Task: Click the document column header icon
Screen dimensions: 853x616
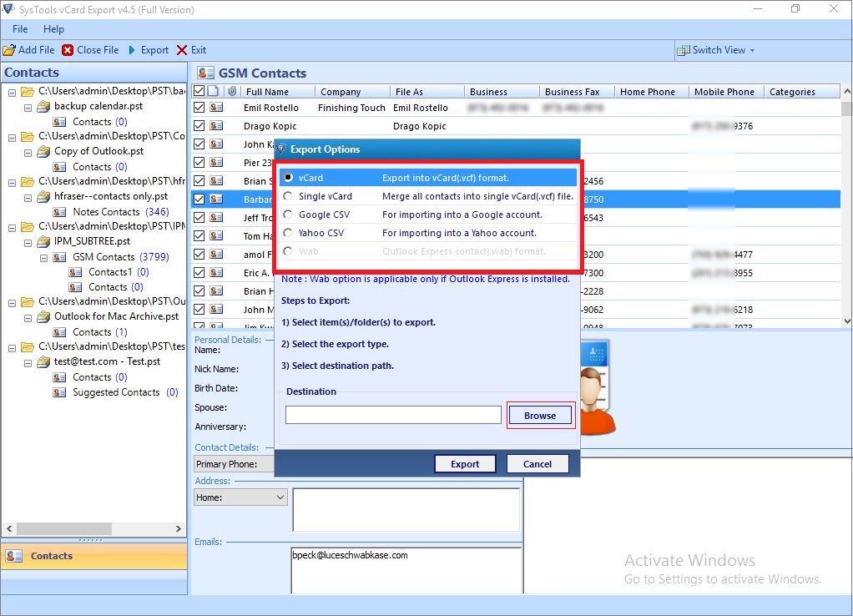Action: click(x=214, y=91)
